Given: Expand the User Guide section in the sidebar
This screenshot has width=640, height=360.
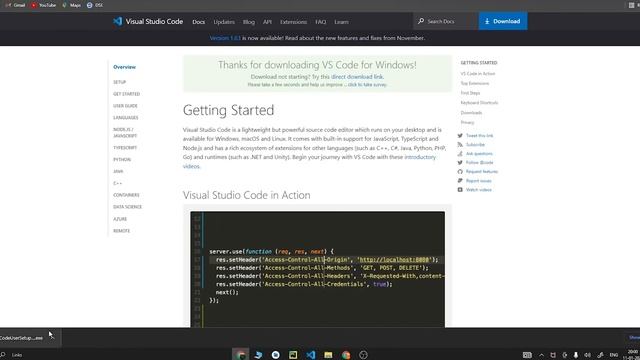Looking at the screenshot, I should (125, 106).
